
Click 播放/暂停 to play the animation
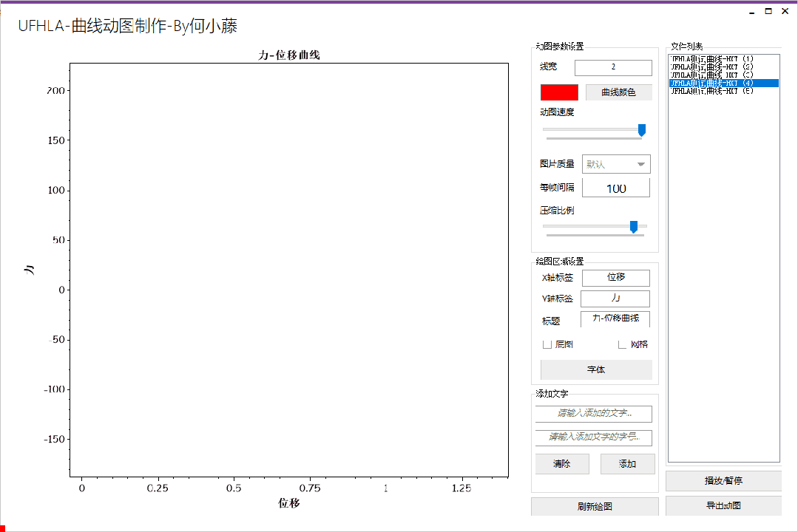coord(723,480)
